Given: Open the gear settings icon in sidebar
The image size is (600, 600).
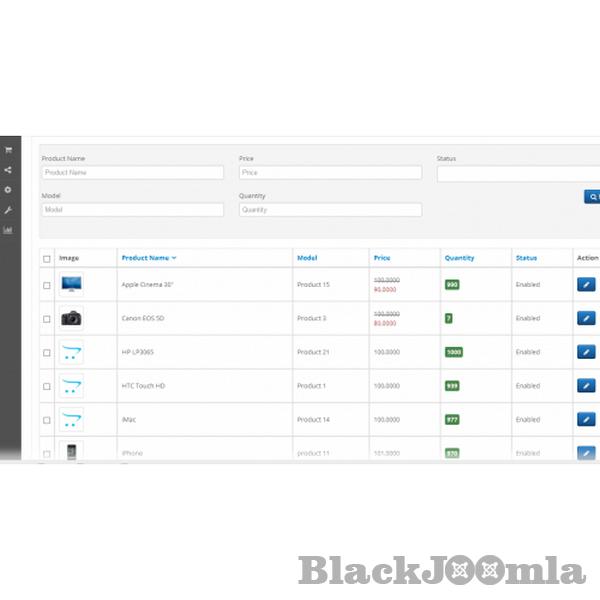Looking at the screenshot, I should pos(8,190).
